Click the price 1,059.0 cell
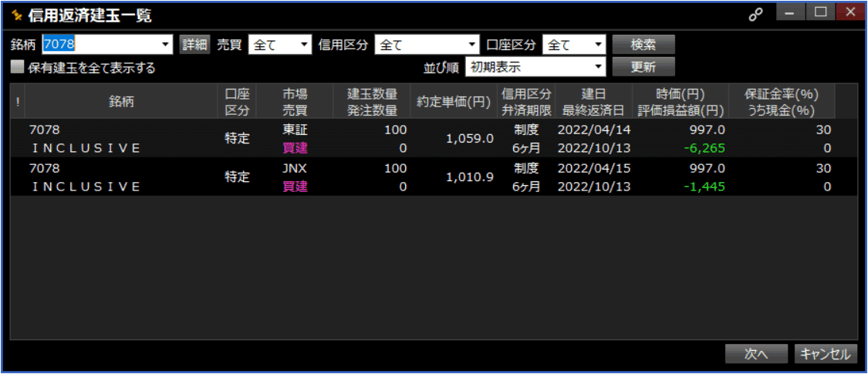 tap(469, 138)
